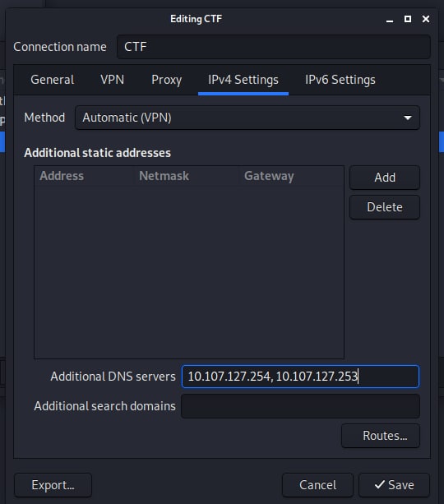Click the Gateway column header
This screenshot has width=444, height=504.
pyautogui.click(x=292, y=176)
